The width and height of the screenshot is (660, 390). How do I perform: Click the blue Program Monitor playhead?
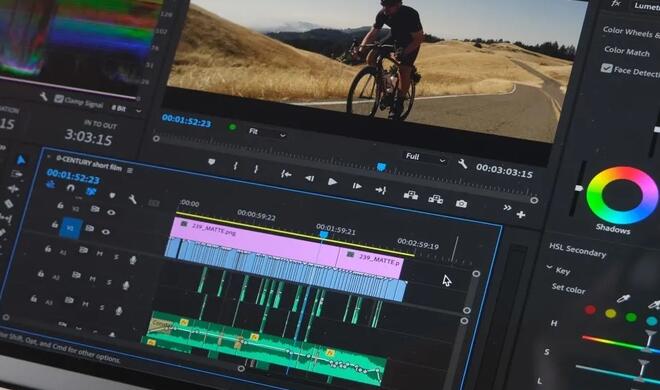(381, 167)
